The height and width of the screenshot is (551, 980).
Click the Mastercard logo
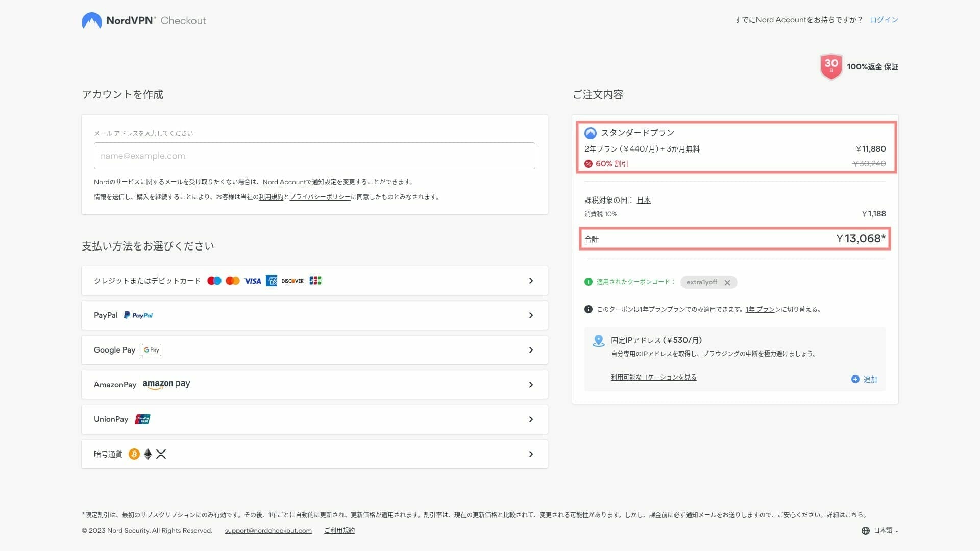click(x=233, y=281)
